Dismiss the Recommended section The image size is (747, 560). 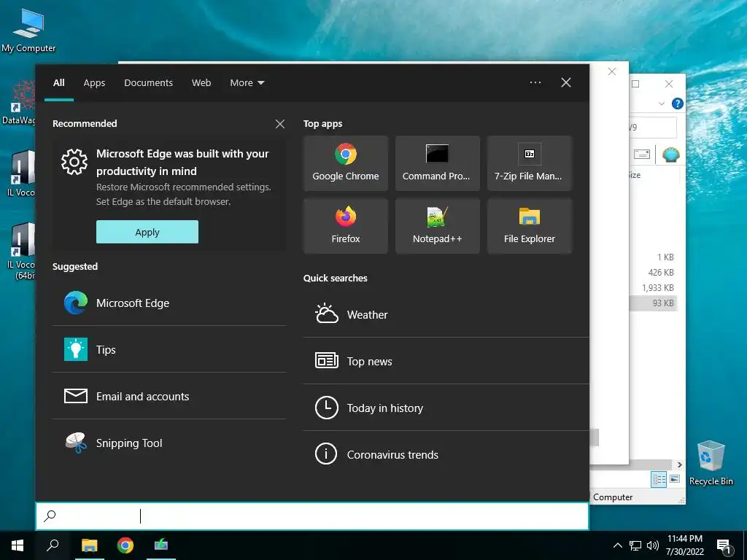click(280, 124)
